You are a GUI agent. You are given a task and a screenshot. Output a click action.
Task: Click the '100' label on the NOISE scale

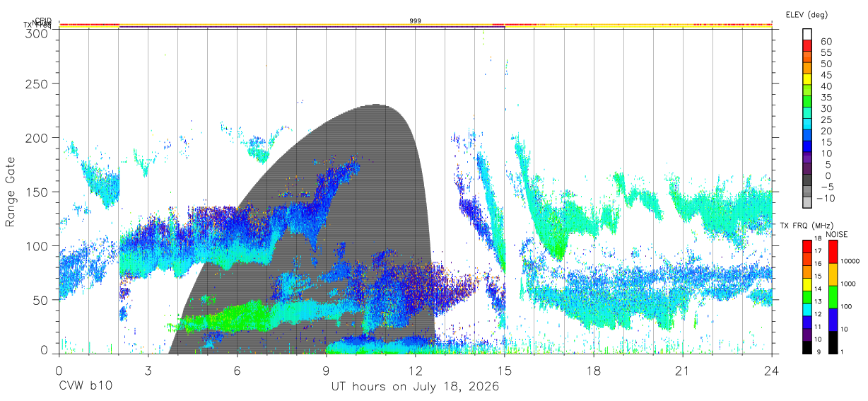coord(848,307)
